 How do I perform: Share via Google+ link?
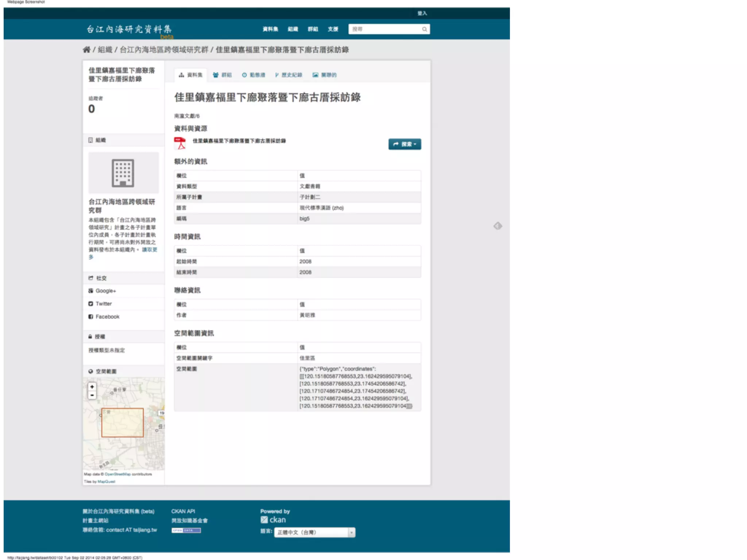tap(105, 291)
